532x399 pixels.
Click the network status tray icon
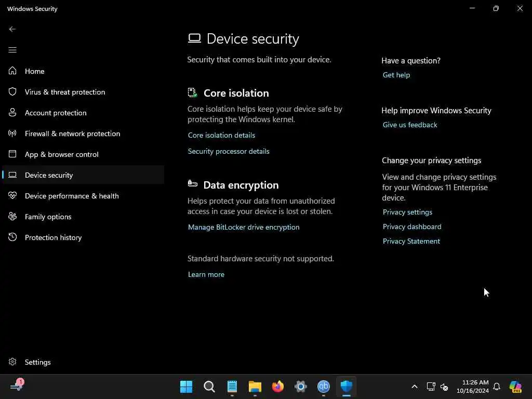(431, 387)
